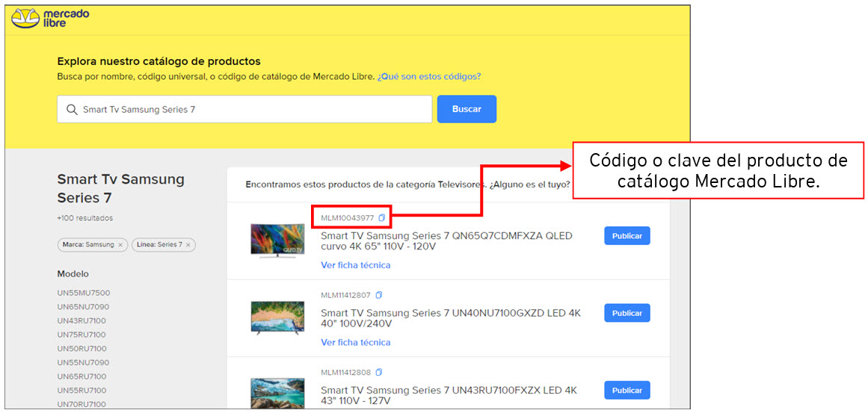Screen dimensions: 868x419
Task: Open the curved QLED TV thumbnail
Action: (278, 240)
